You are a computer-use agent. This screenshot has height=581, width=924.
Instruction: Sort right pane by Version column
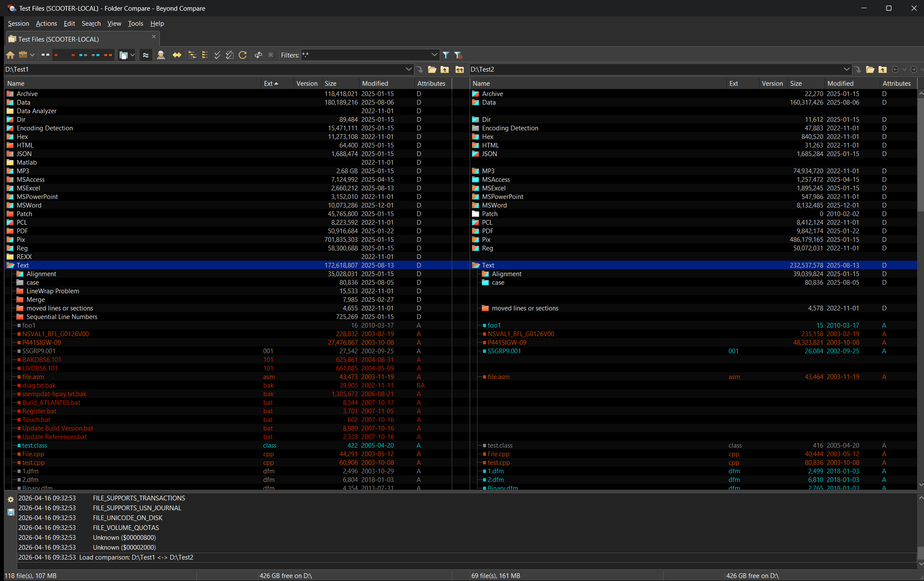tap(773, 84)
